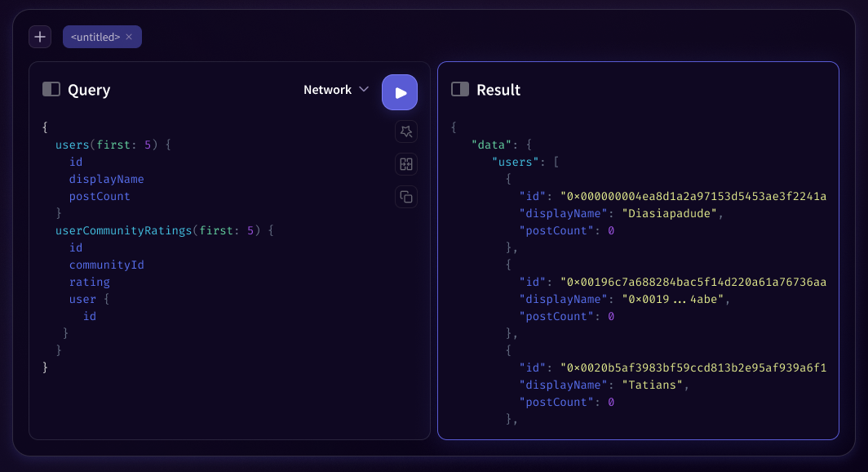
Task: Collapse the Query panel via its sidebar icon
Action: point(52,89)
